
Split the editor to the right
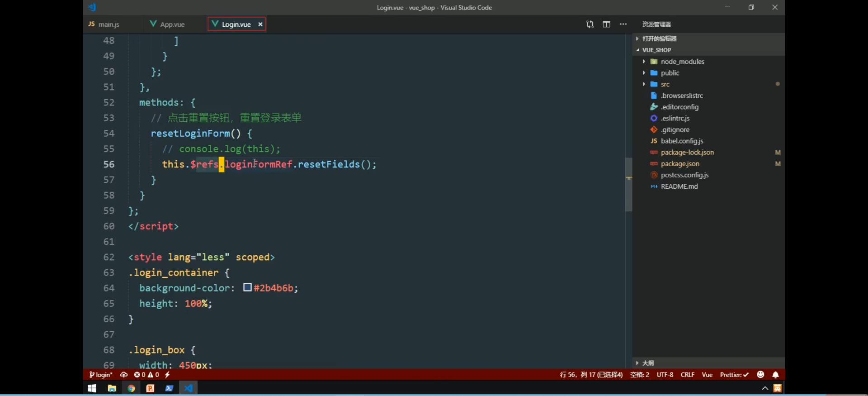click(607, 24)
